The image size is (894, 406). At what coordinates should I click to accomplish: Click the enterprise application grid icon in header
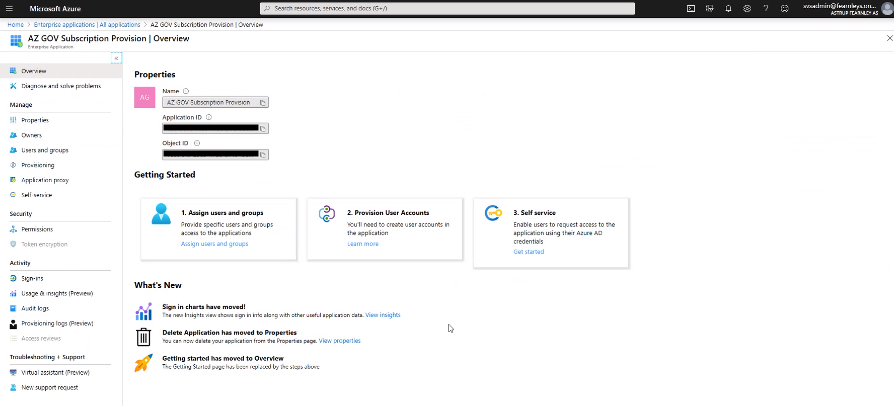pyautogui.click(x=16, y=40)
